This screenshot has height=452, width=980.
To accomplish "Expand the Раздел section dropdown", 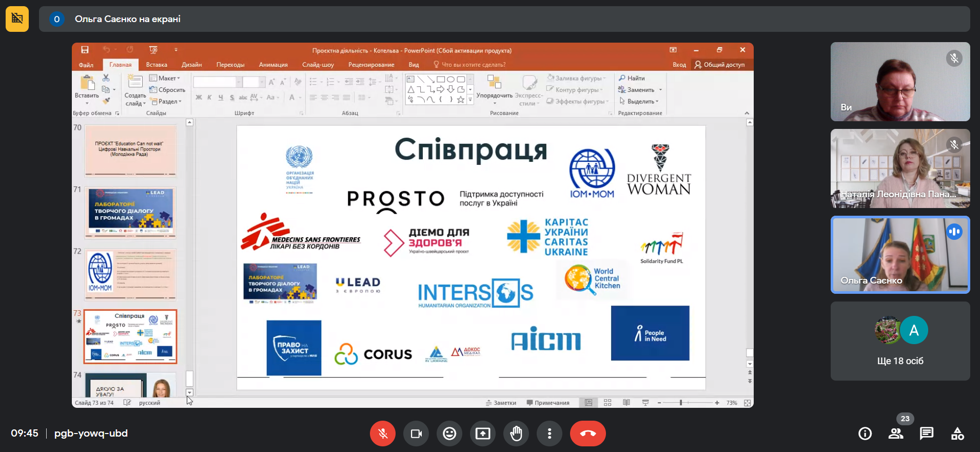I will (166, 102).
